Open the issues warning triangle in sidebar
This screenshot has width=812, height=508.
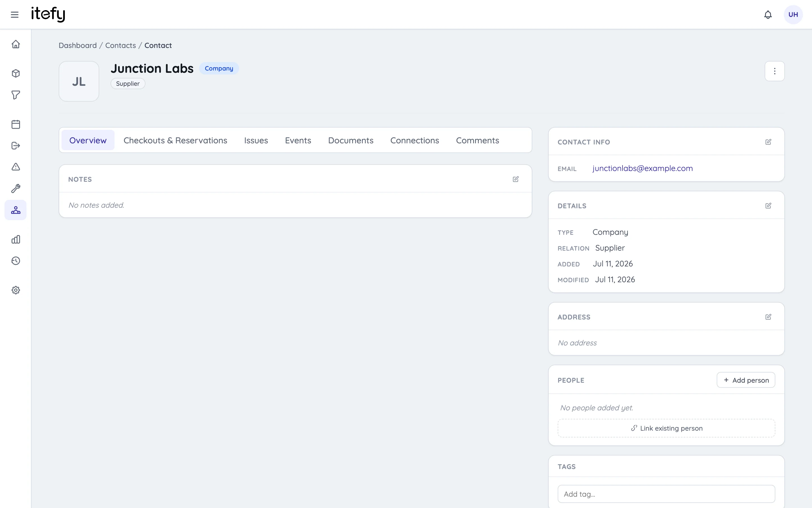point(16,167)
